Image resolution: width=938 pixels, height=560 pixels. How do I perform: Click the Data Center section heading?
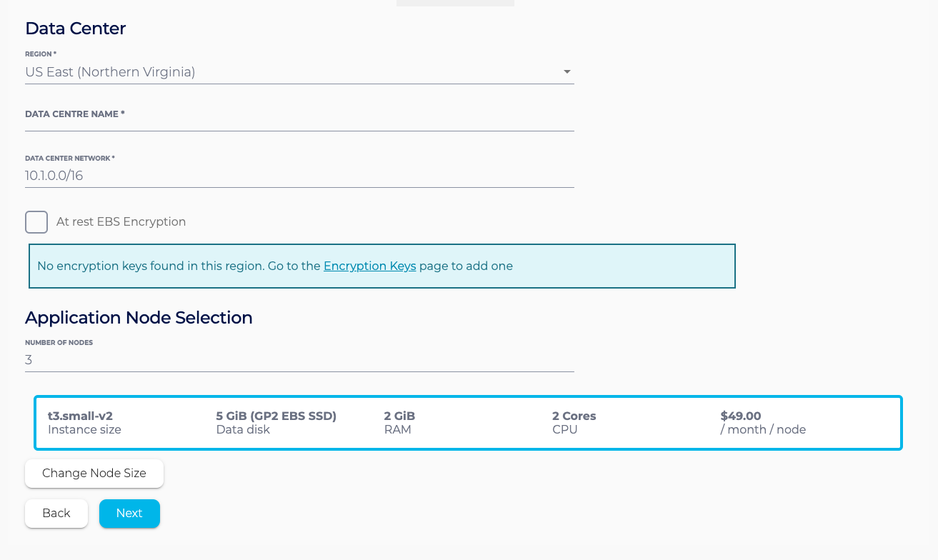coord(75,29)
